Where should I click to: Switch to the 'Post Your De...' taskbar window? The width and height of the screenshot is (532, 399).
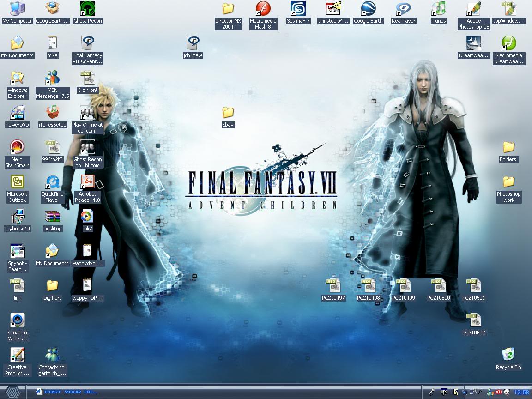click(69, 392)
